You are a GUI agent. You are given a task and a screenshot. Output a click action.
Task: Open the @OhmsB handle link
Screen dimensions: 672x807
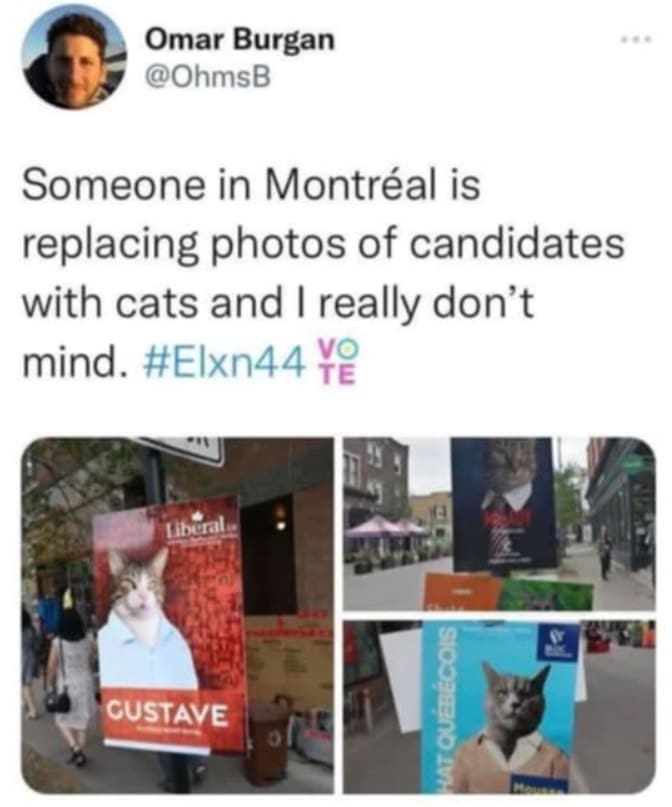tap(208, 77)
